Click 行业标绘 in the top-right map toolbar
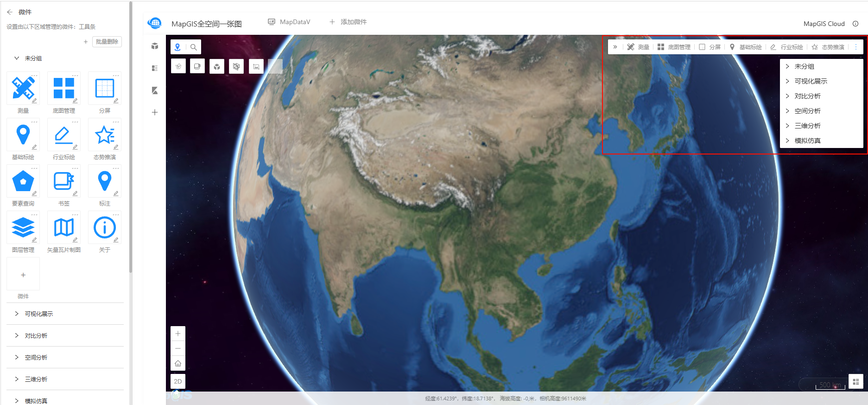The image size is (868, 405). 786,47
